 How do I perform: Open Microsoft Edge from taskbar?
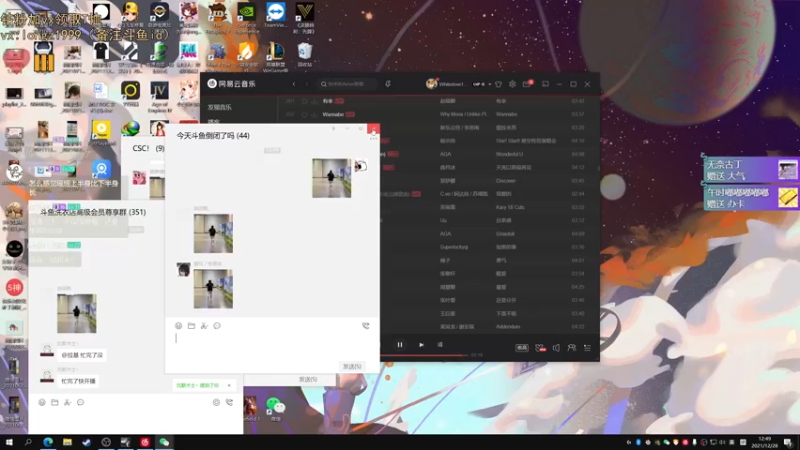click(48, 442)
